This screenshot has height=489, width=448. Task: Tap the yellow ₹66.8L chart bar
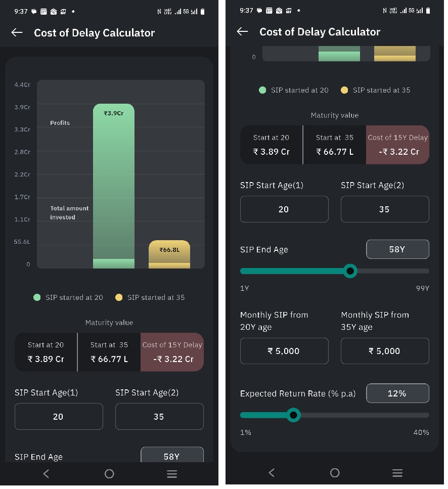tap(169, 254)
